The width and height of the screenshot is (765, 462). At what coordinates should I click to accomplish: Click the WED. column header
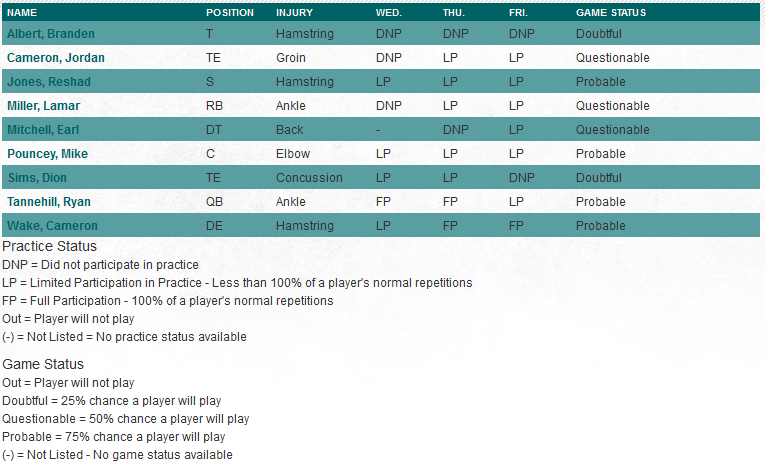(389, 13)
